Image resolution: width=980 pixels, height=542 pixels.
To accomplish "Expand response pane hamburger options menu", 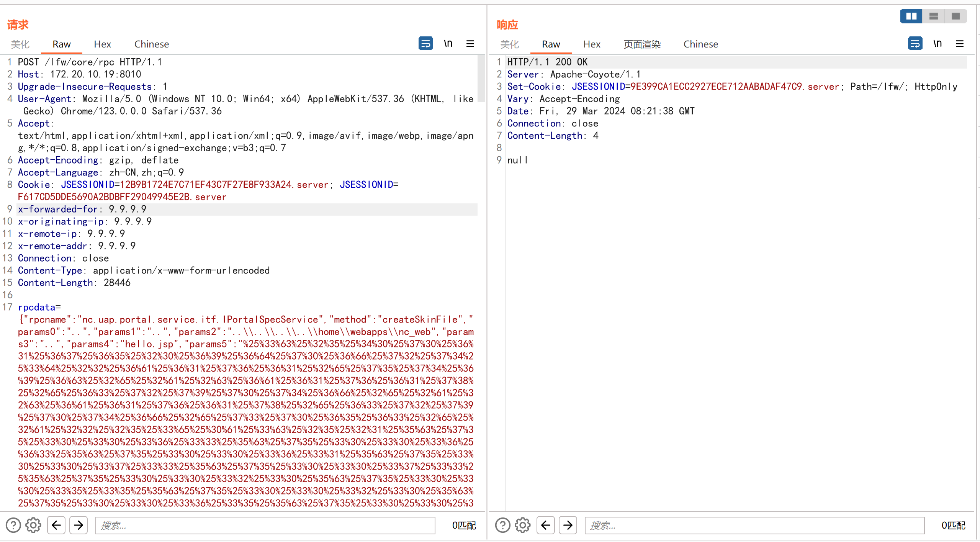I will coord(960,44).
